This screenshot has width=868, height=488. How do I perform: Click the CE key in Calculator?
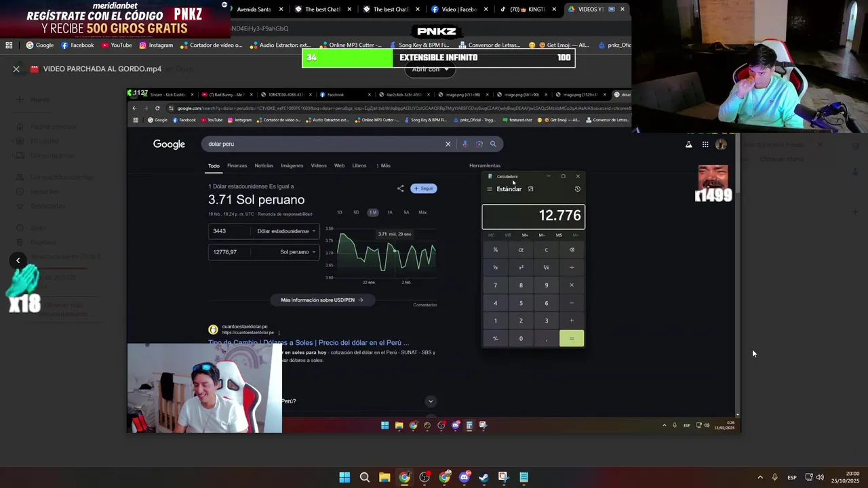[521, 249]
